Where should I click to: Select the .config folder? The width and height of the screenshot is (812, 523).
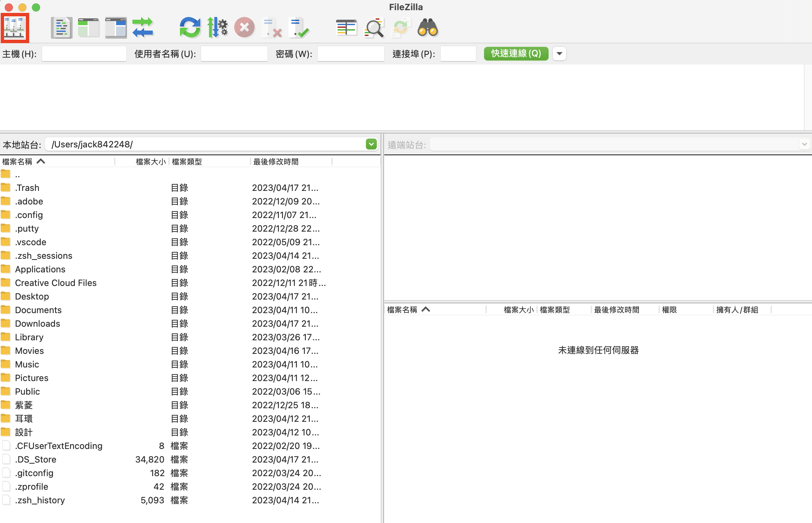click(190, 215)
